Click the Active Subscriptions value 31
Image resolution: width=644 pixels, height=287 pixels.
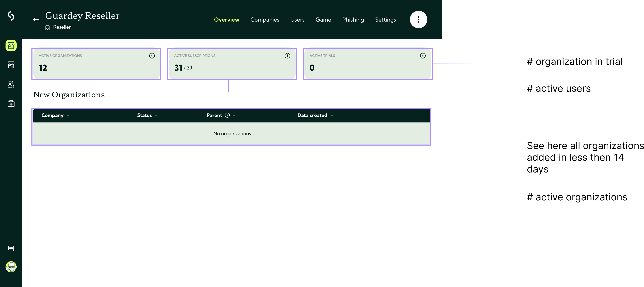[178, 68]
